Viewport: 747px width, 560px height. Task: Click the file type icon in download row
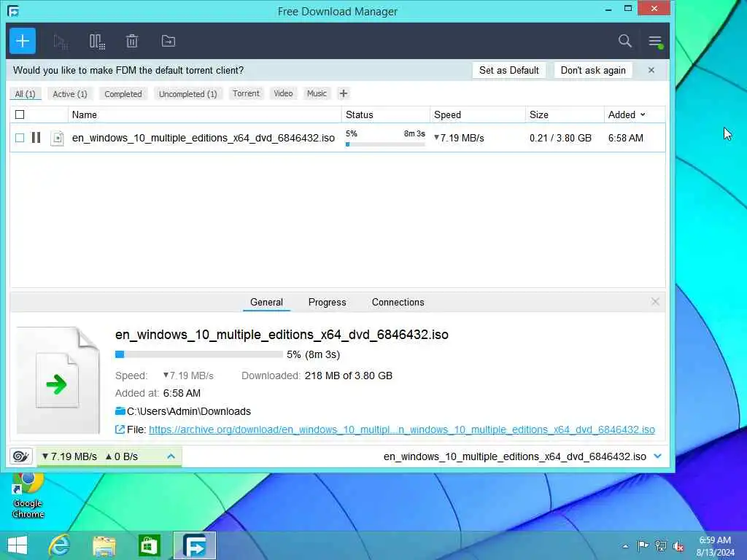coord(57,138)
